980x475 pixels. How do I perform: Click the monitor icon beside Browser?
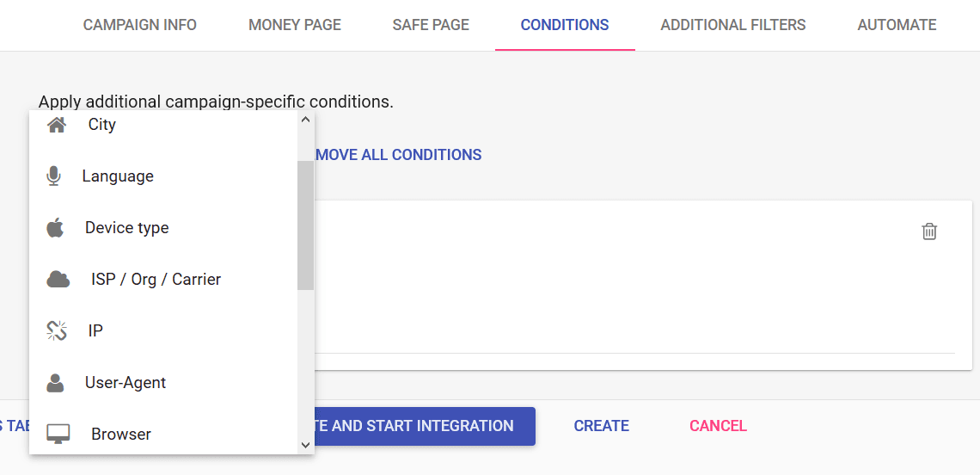(x=58, y=434)
